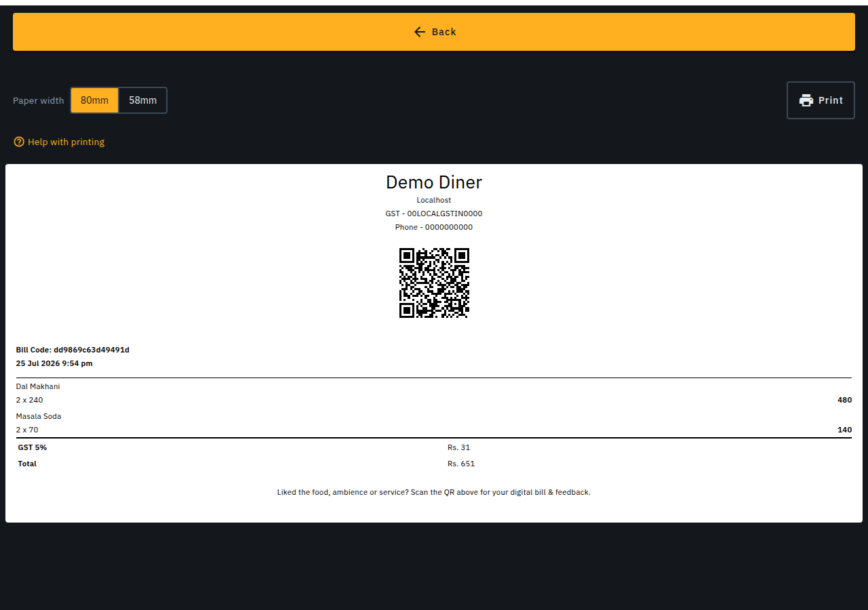The height and width of the screenshot is (610, 868).
Task: Click Bill Code dd9869c63d49491d
Action: pyautogui.click(x=73, y=350)
